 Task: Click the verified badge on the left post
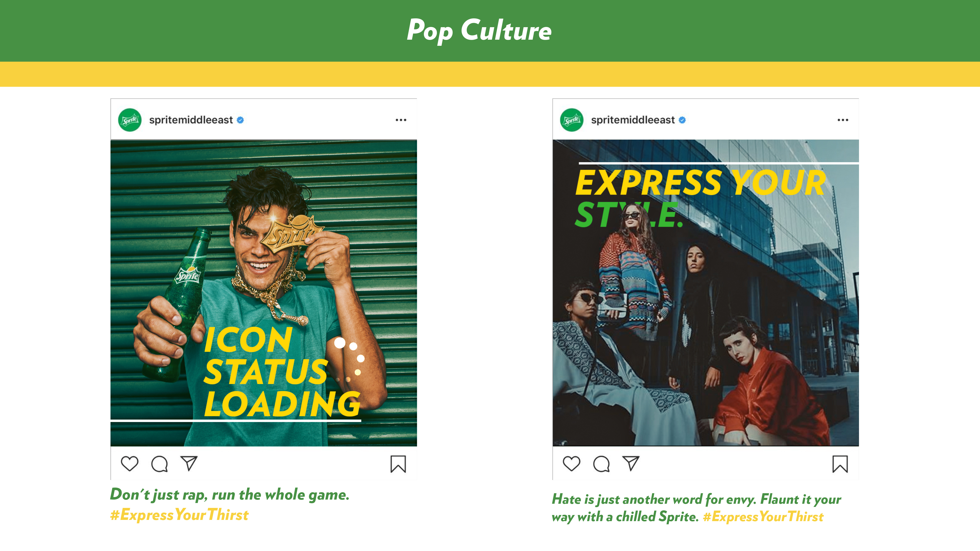tap(240, 120)
